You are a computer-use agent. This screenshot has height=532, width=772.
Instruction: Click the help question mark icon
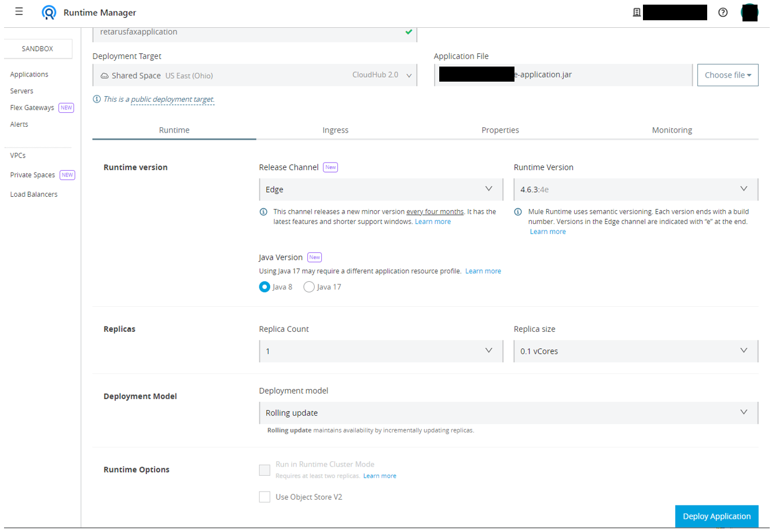click(x=723, y=12)
